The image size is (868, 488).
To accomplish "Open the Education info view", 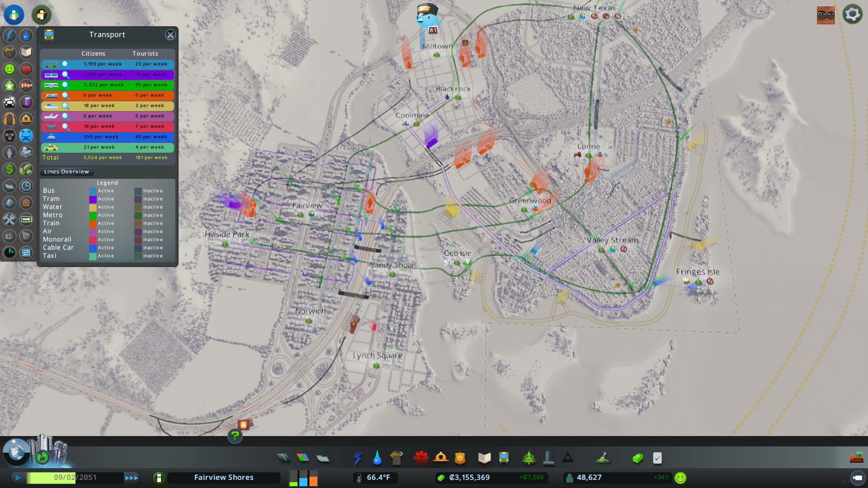I will [x=26, y=52].
